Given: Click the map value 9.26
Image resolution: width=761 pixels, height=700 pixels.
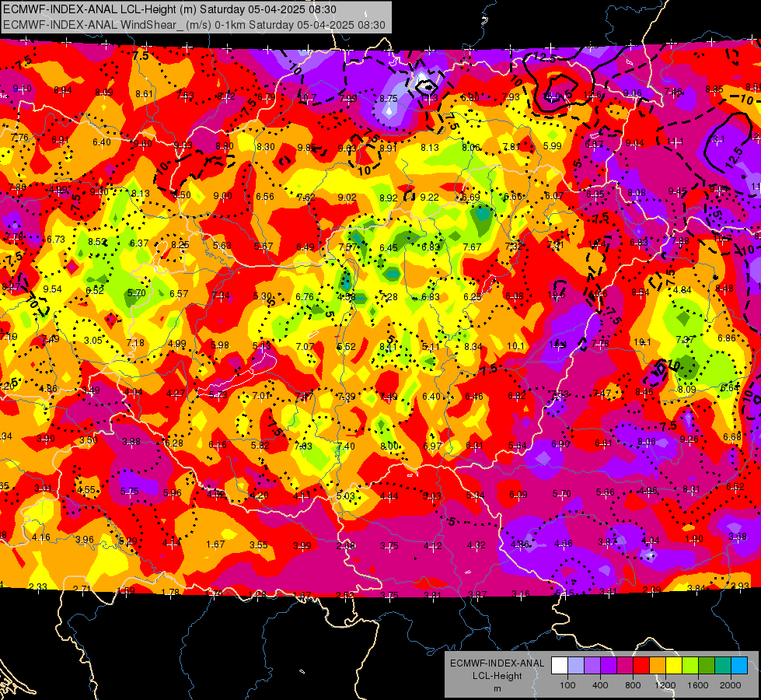Looking at the screenshot, I should [689, 439].
